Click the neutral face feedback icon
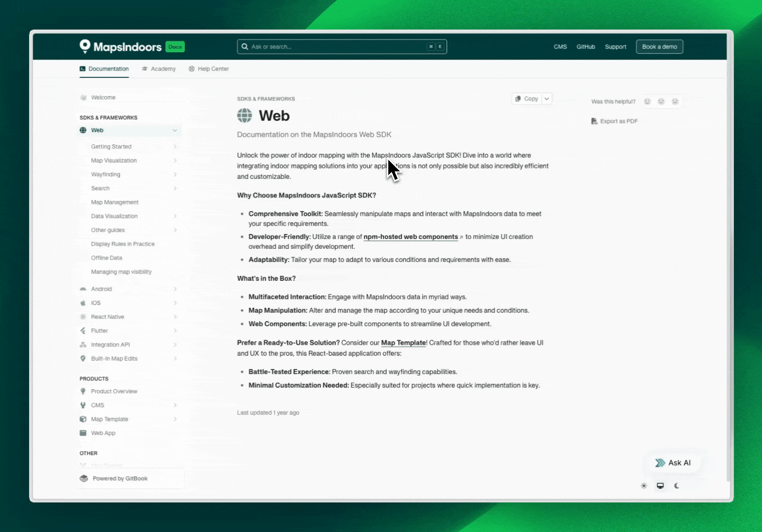Screen dimensions: 762x532 pyautogui.click(x=661, y=101)
